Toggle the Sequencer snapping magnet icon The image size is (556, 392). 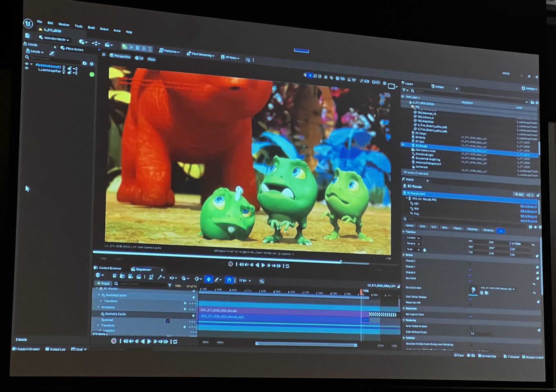click(x=229, y=280)
